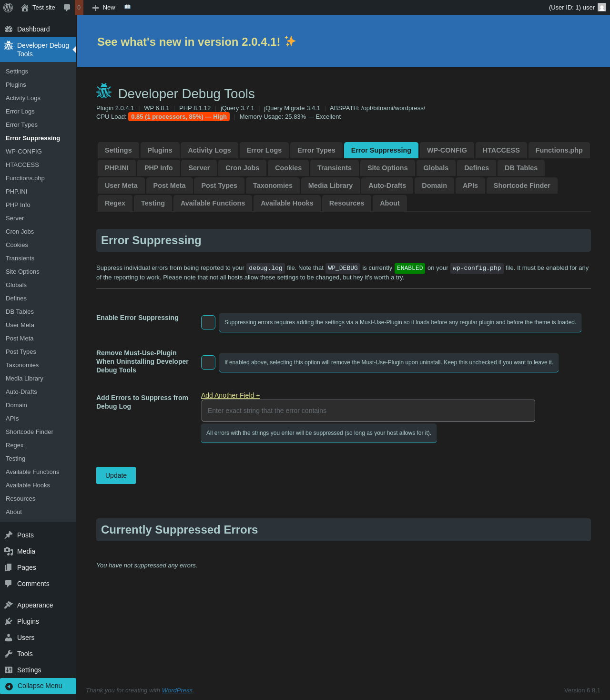Click the Tools wrench icon
This screenshot has width=610, height=700.
pyautogui.click(x=9, y=654)
